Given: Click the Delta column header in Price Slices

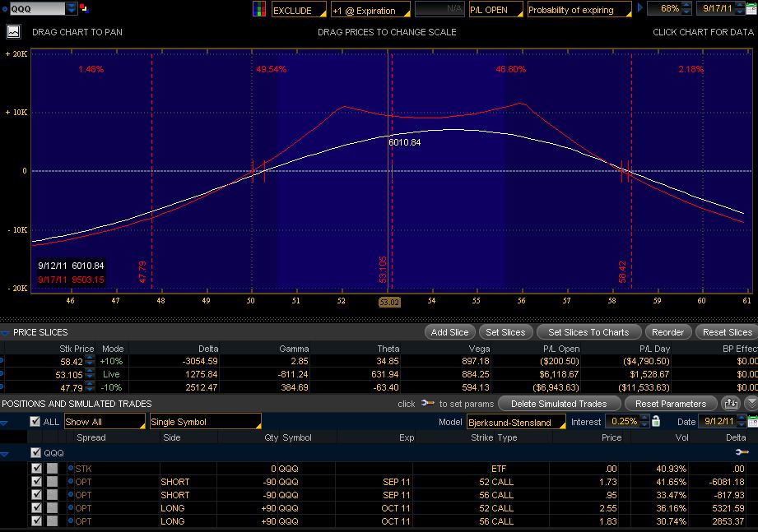Looking at the screenshot, I should [x=208, y=348].
